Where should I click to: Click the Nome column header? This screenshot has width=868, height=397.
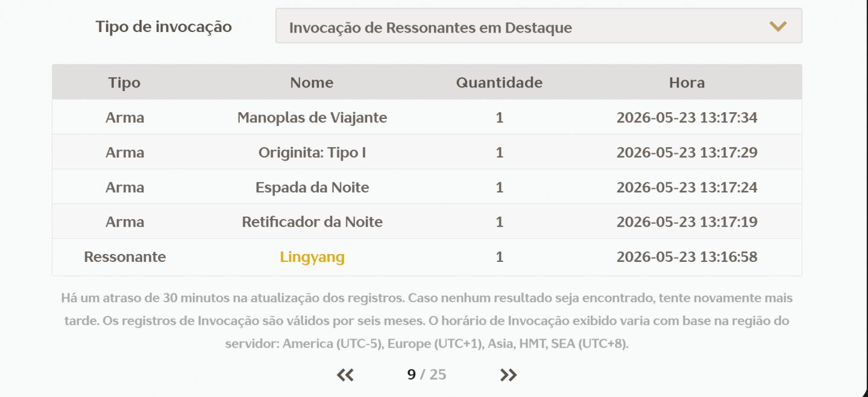(x=312, y=83)
